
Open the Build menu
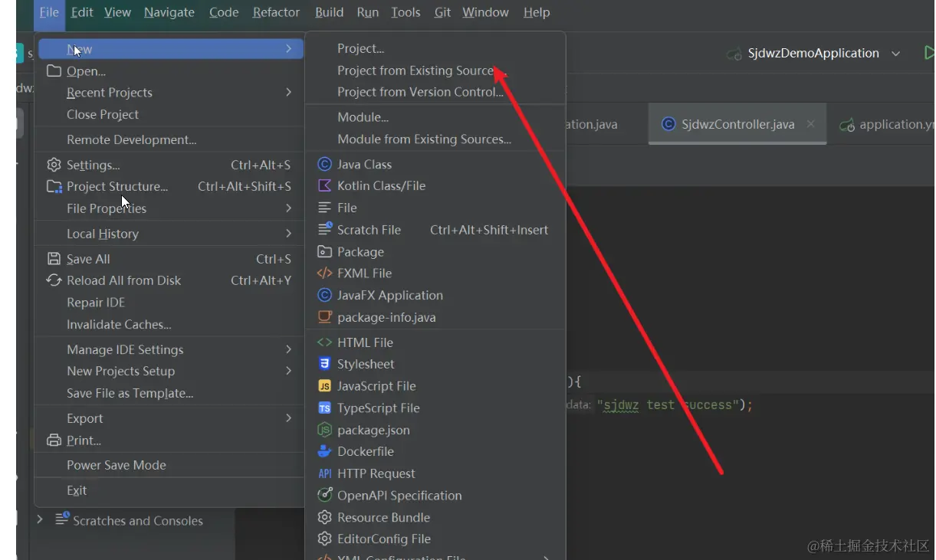click(x=329, y=12)
